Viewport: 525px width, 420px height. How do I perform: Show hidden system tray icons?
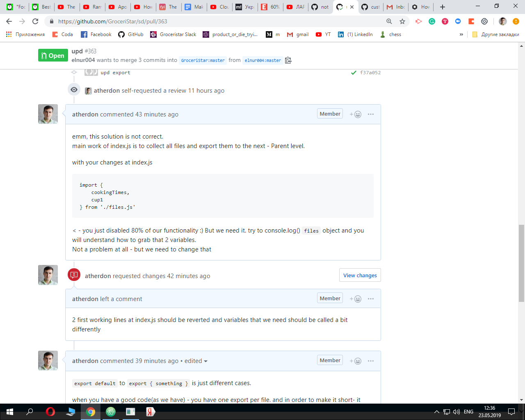(437, 412)
